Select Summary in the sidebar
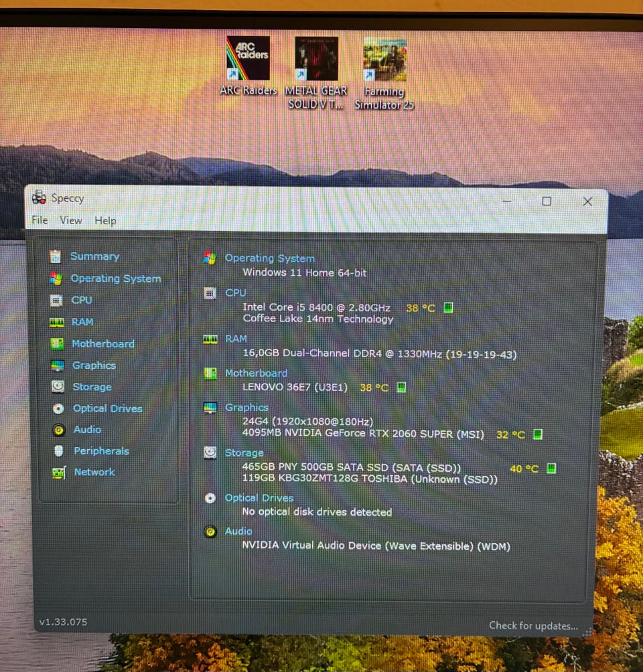Image resolution: width=643 pixels, height=672 pixels. pyautogui.click(x=95, y=256)
